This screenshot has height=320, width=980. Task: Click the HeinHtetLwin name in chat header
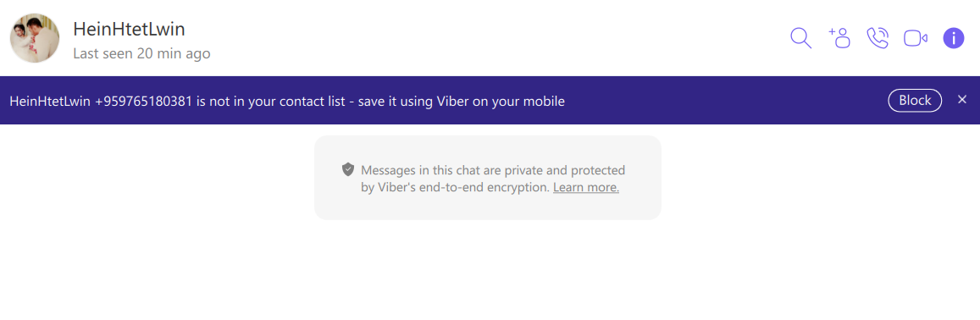129,29
